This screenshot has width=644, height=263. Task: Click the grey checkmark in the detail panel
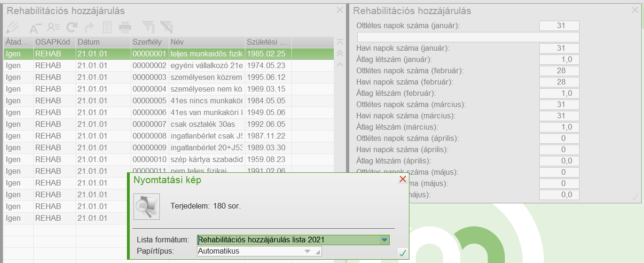point(635,197)
